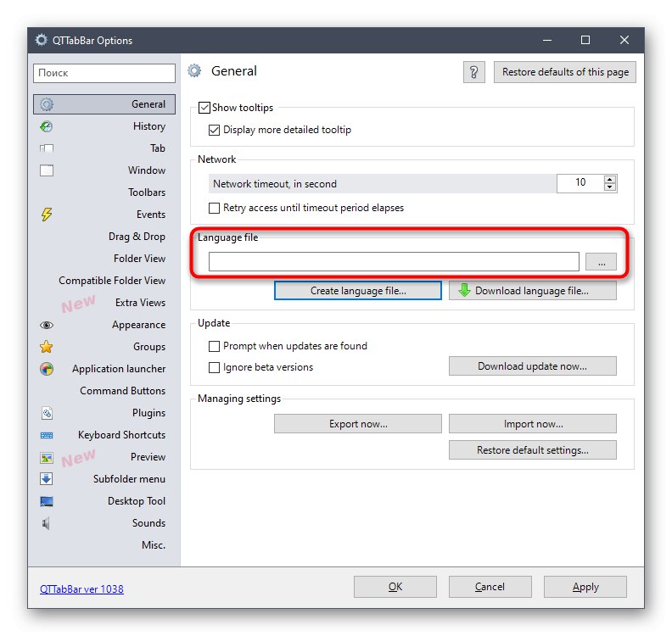
Task: Apply the settings with Apply button
Action: [585, 587]
